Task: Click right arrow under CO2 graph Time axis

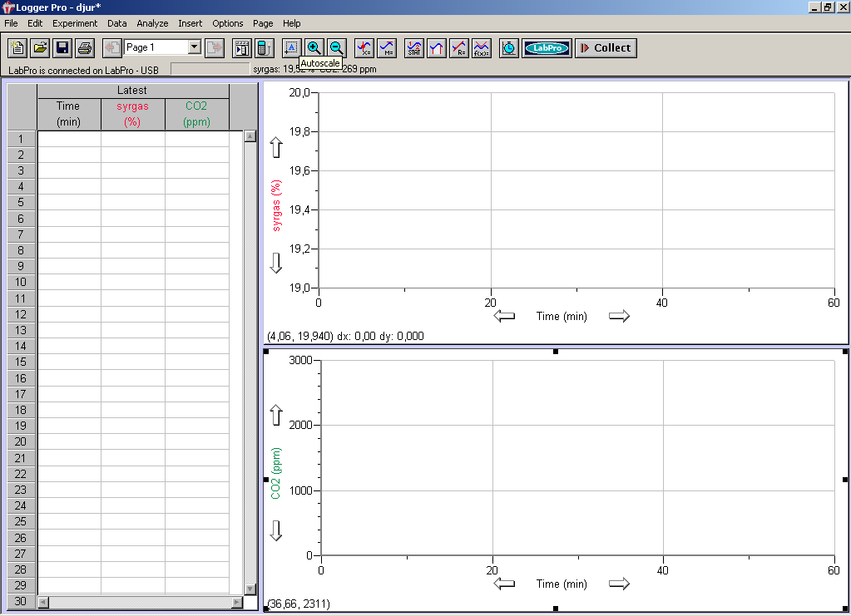Action: pyautogui.click(x=619, y=584)
